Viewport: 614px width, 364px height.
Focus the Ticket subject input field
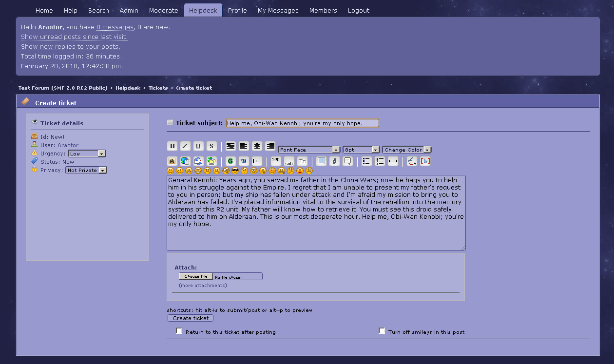coord(303,123)
